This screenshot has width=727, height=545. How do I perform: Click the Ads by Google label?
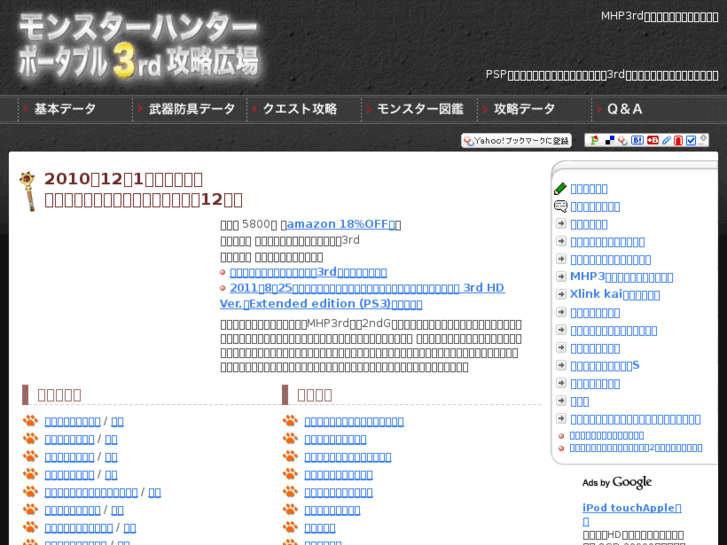[617, 482]
